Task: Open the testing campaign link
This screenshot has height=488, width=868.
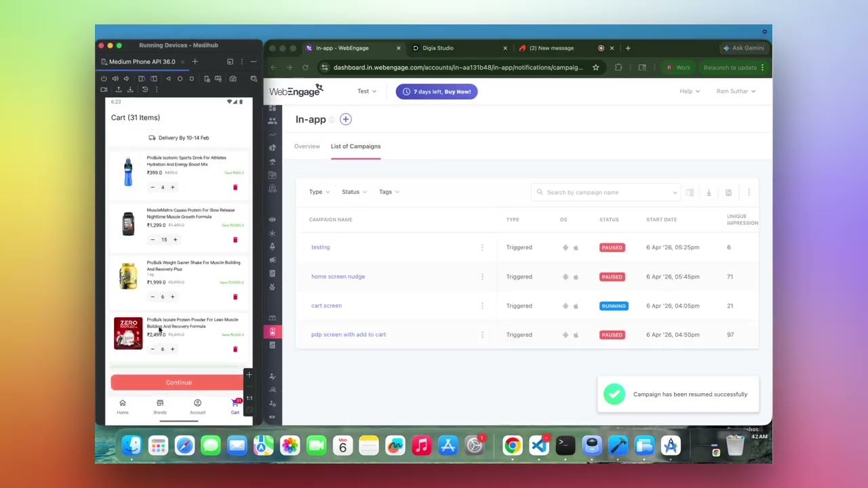Action: 321,247
